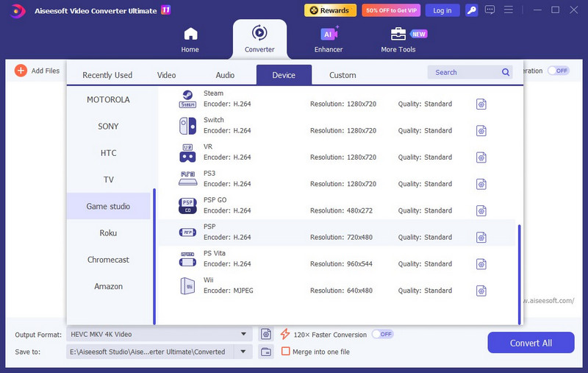Image resolution: width=588 pixels, height=373 pixels.
Task: Toggle the acceleration switch at top right
Action: click(559, 71)
